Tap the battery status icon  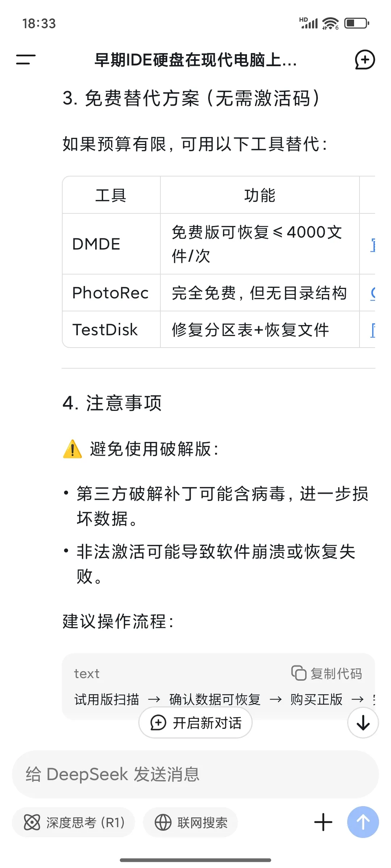[357, 24]
